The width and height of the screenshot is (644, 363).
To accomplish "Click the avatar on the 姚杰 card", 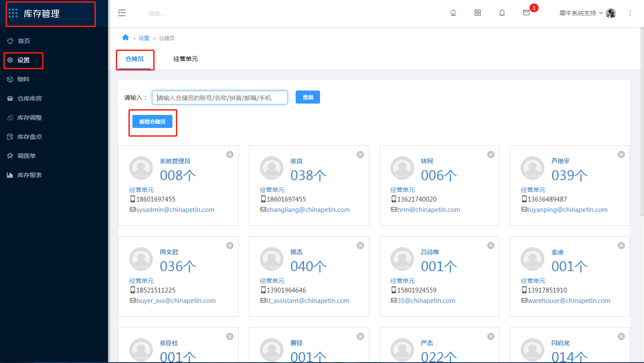I will tap(272, 259).
